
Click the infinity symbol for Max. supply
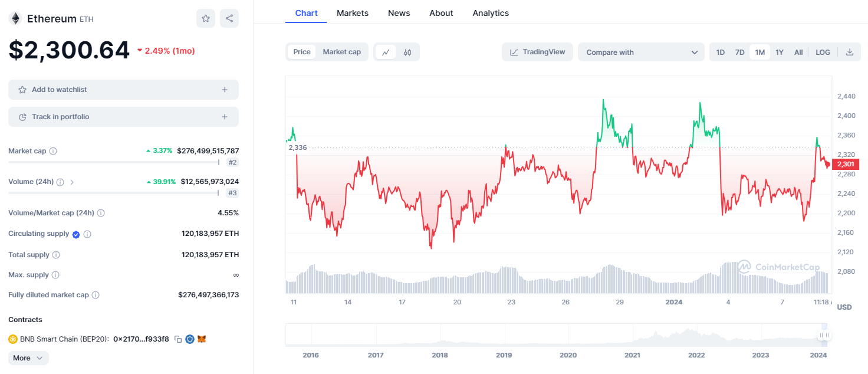point(236,275)
